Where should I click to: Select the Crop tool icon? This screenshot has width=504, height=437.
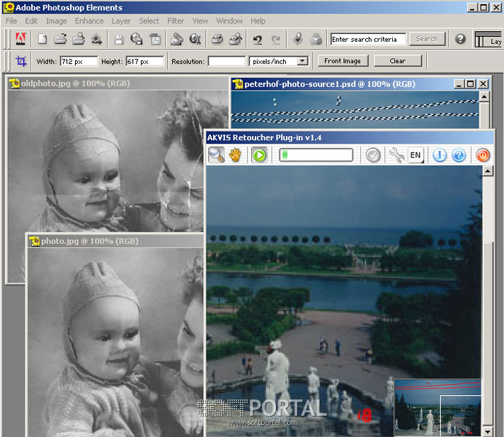tap(21, 61)
